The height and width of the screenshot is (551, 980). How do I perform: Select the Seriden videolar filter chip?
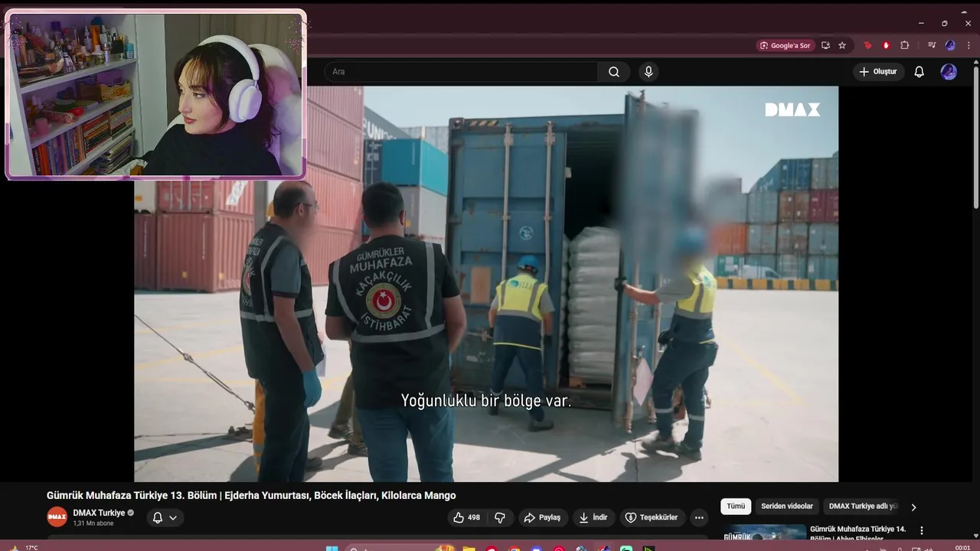tap(787, 506)
